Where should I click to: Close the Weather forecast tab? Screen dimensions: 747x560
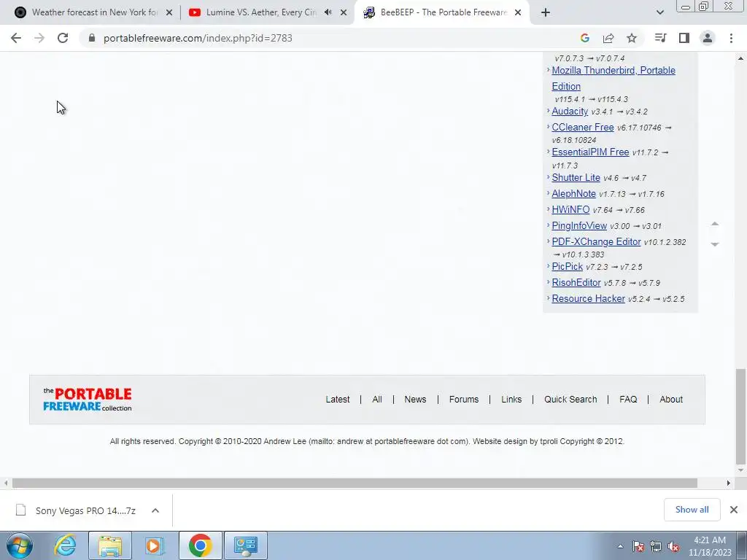click(169, 13)
